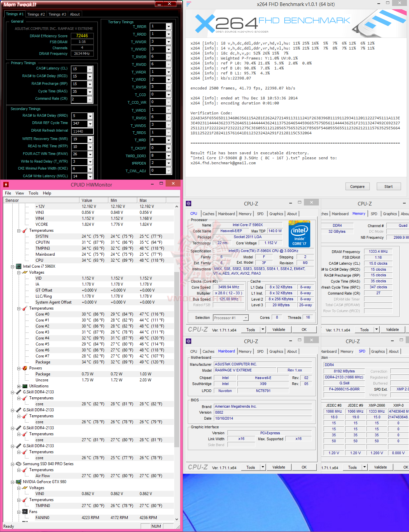This screenshot has width=409, height=532.
Task: Open the T_CWL_ADJ dropdown
Action: click(x=169, y=171)
